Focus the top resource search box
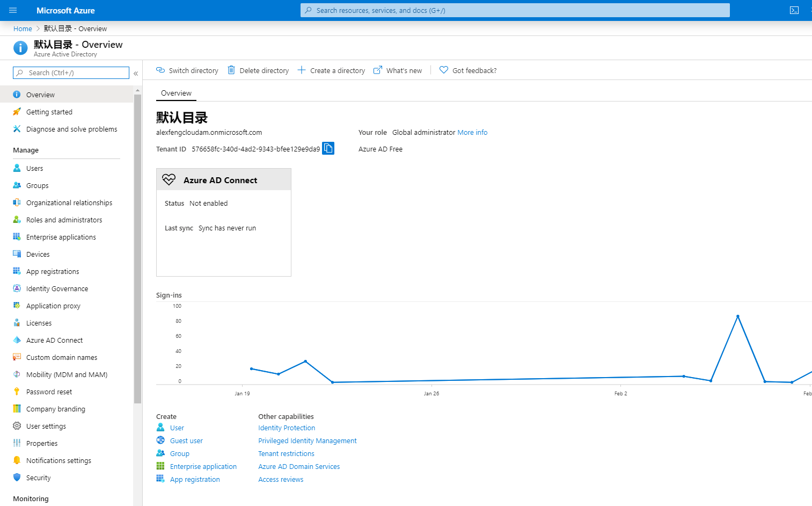This screenshot has width=812, height=506. click(x=515, y=10)
